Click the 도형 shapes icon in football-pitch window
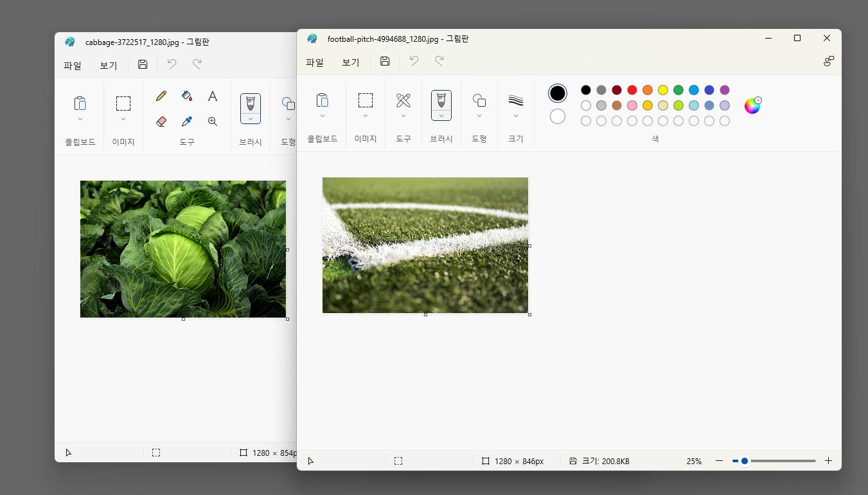This screenshot has width=868, height=495. pyautogui.click(x=479, y=100)
